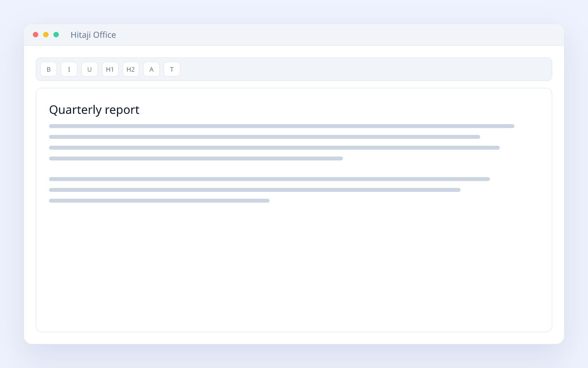Viewport: 588px width, 368px height.
Task: Apply italic using the I button
Action: (69, 69)
